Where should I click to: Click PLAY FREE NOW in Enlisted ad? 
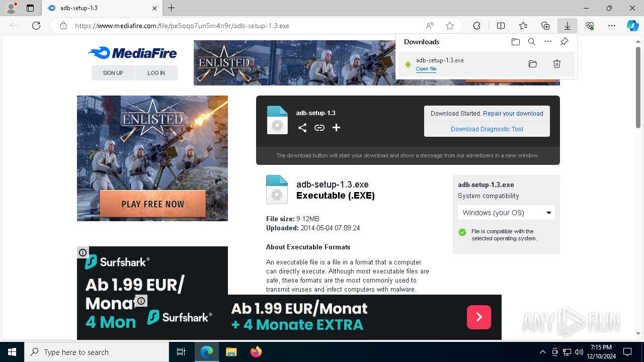point(152,204)
